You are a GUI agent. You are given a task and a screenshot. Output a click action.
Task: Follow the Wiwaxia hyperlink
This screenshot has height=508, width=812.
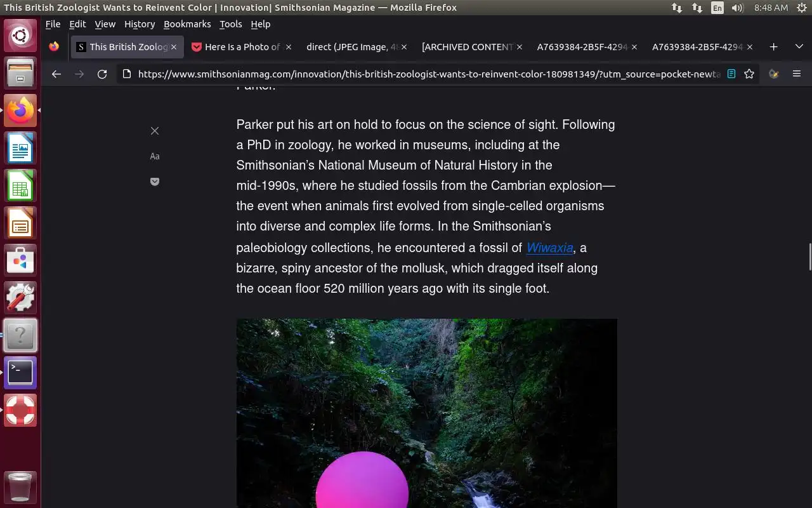point(550,248)
